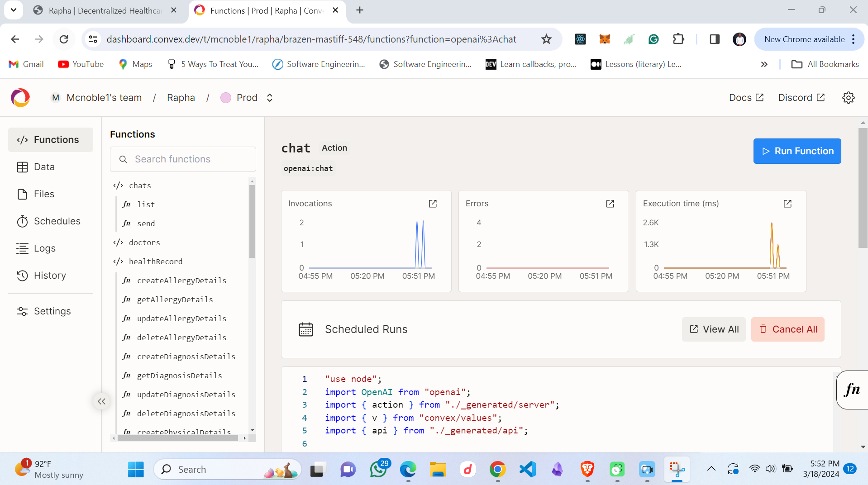Click the Convex logo
The width and height of the screenshot is (868, 485).
click(20, 97)
